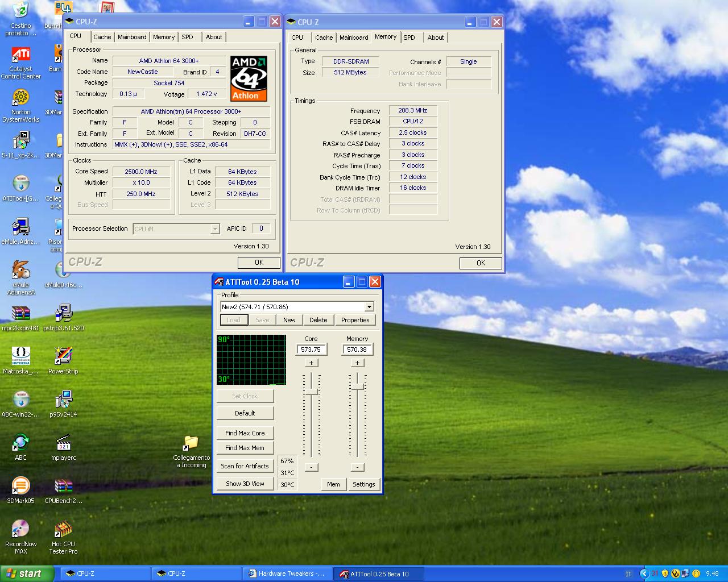
Task: Click Core clock field showing 573.75
Action: (311, 350)
